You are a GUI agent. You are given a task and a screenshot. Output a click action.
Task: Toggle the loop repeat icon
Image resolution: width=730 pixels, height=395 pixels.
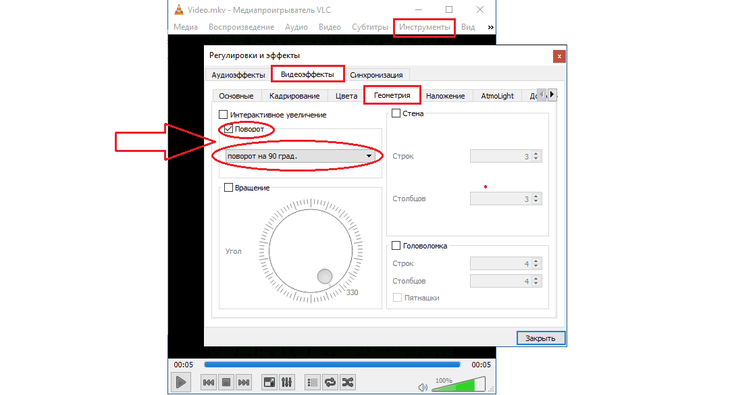[330, 382]
